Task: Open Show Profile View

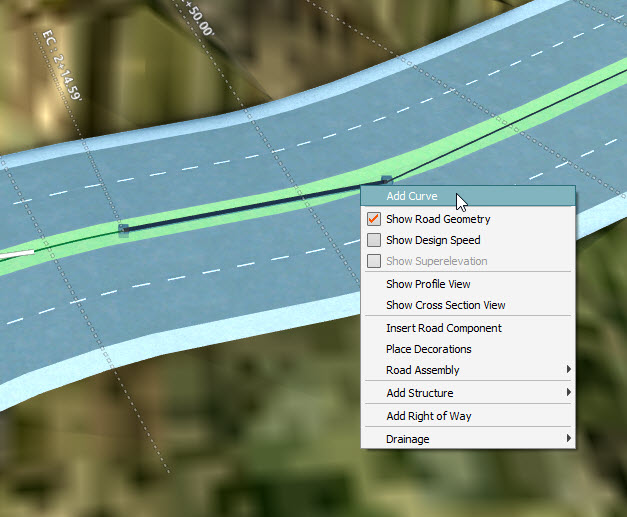Action: tap(468, 284)
